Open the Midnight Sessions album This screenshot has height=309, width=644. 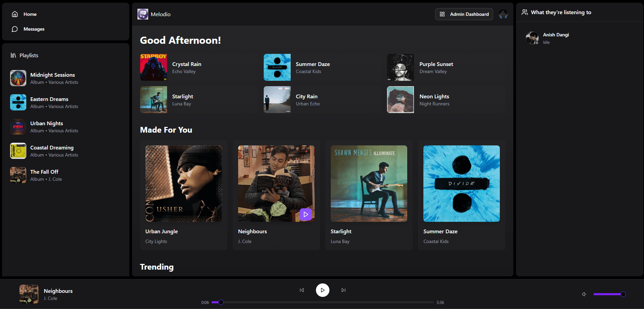66,78
